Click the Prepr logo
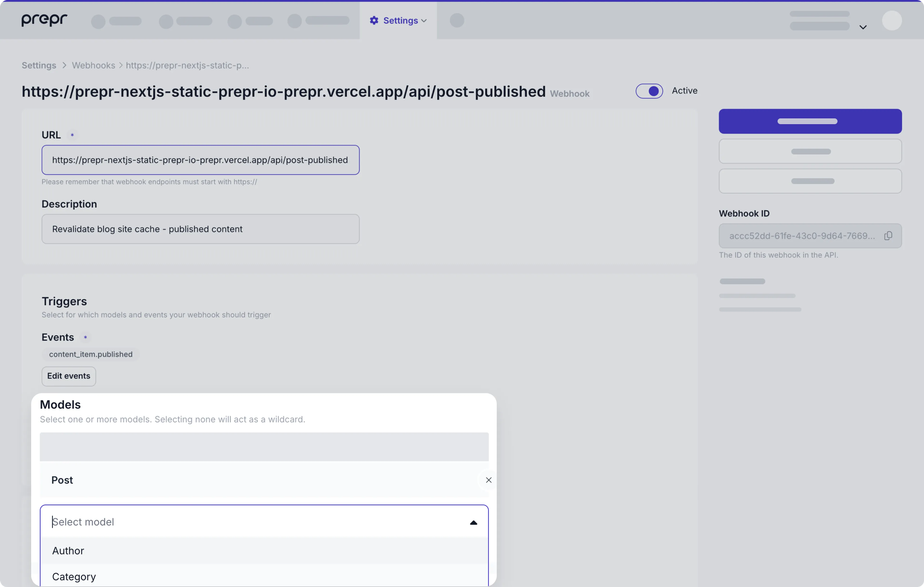Screen dimensions: 924x587 pos(44,20)
